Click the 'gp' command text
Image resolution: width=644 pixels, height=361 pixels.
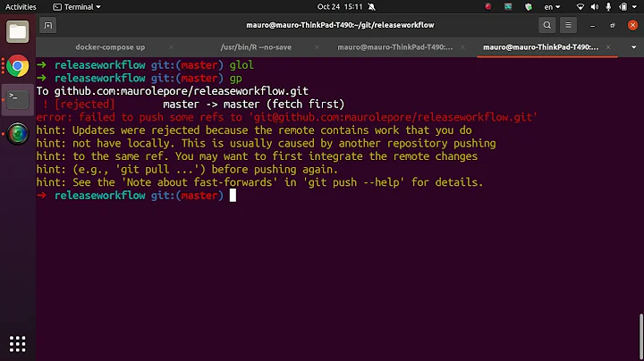coord(236,79)
